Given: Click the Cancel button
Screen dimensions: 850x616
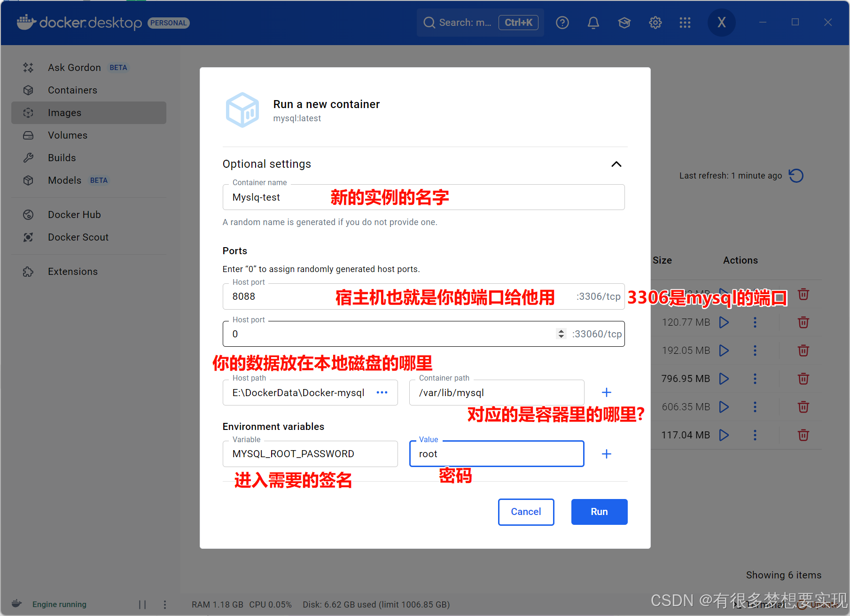Looking at the screenshot, I should [x=526, y=512].
